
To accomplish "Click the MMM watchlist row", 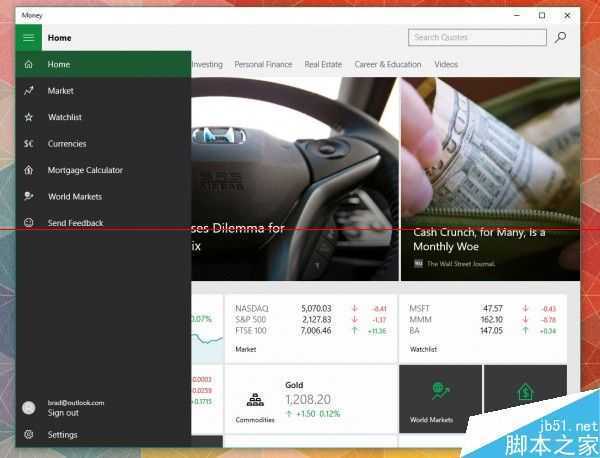I will (483, 319).
